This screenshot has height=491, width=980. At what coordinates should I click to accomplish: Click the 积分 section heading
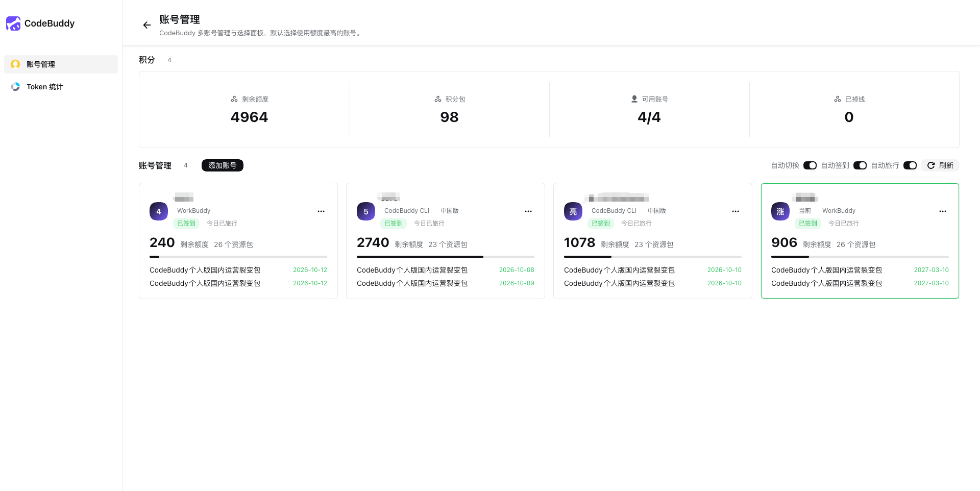[147, 60]
